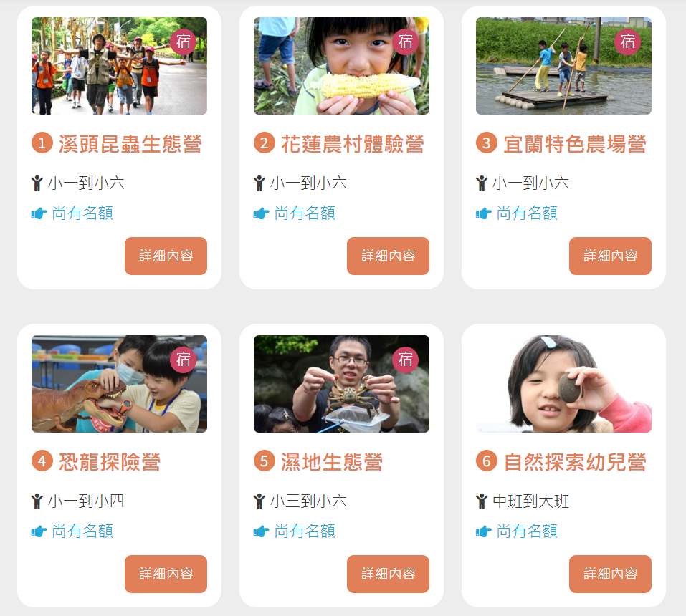
Task: Open 詳細內容 for 花蓮農村體驗營
Action: 388,256
